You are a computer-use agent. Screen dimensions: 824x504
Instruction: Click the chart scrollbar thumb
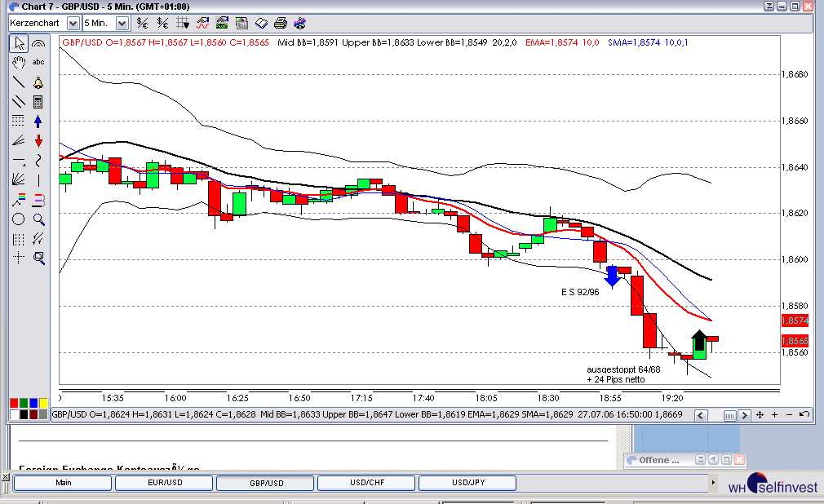click(729, 416)
